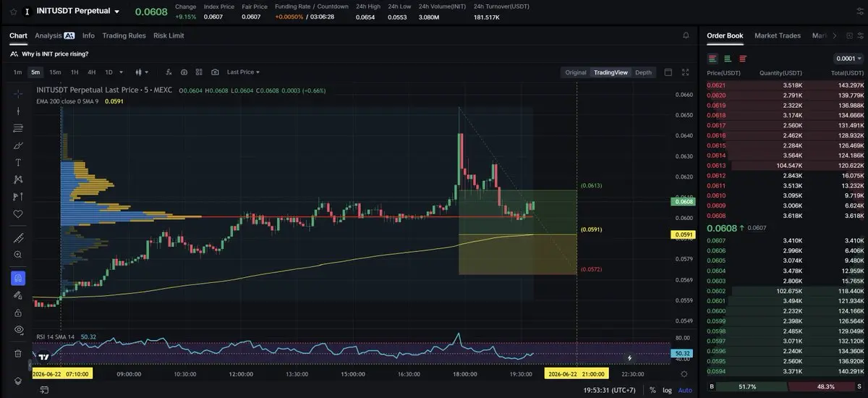This screenshot has height=398, width=868.
Task: Expand more timeframes dropdown arrow
Action: click(x=121, y=72)
